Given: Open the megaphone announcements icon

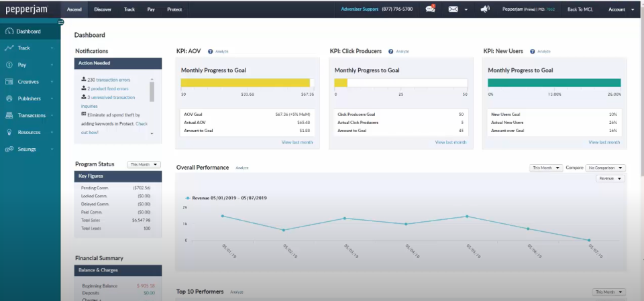Looking at the screenshot, I should point(485,9).
